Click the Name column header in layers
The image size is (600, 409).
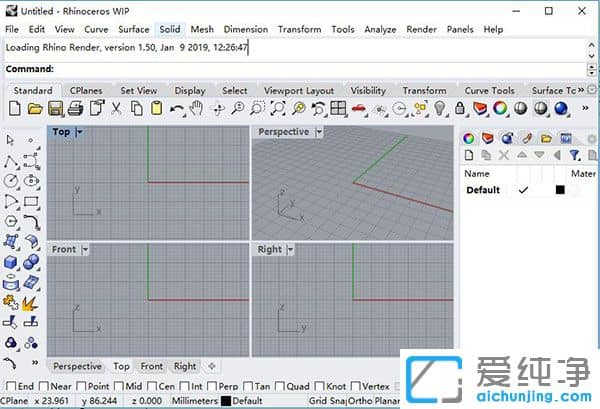(x=477, y=174)
